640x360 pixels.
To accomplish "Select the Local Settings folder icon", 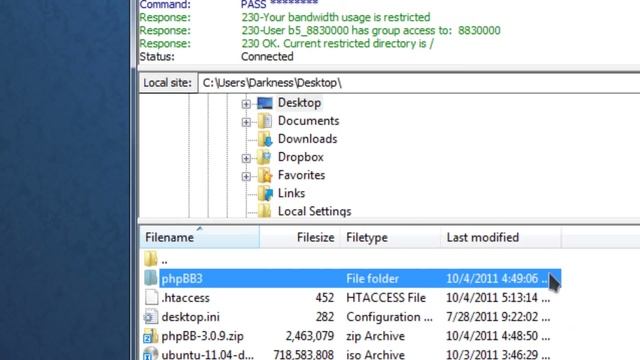I will [265, 211].
